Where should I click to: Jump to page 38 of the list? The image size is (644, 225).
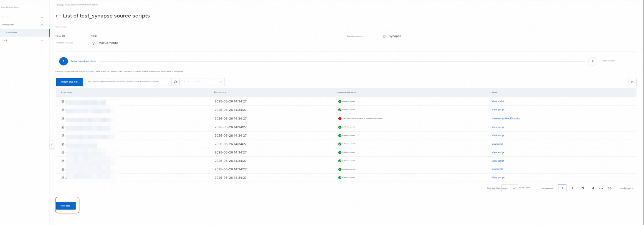(609, 188)
